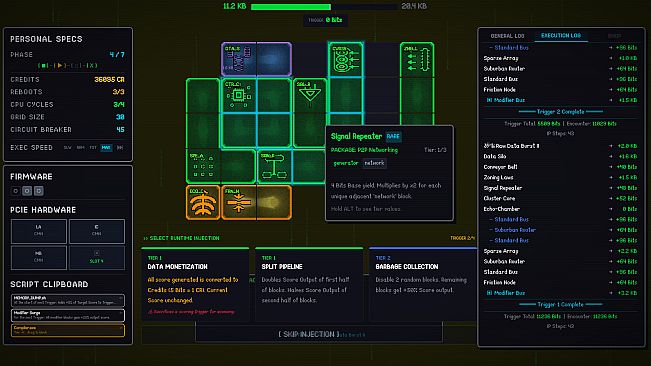Click the Select Runtime Injection heading
Image resolution: width=651 pixels, height=366 pixels.
[x=181, y=238]
